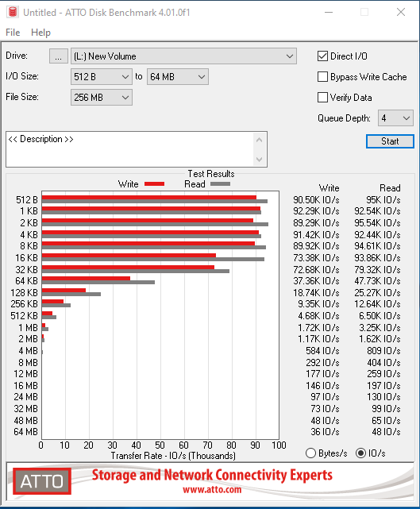Click the ATTO logo in the banner
The height and width of the screenshot is (509, 420).
[x=42, y=481]
